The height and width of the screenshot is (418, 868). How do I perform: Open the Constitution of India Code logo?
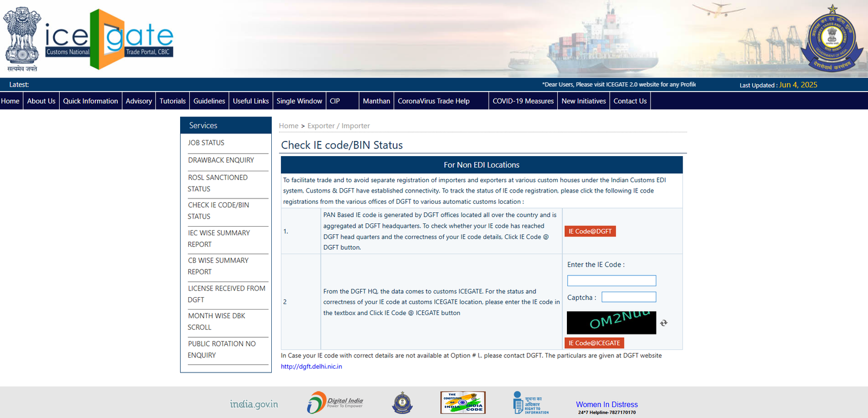click(x=463, y=403)
